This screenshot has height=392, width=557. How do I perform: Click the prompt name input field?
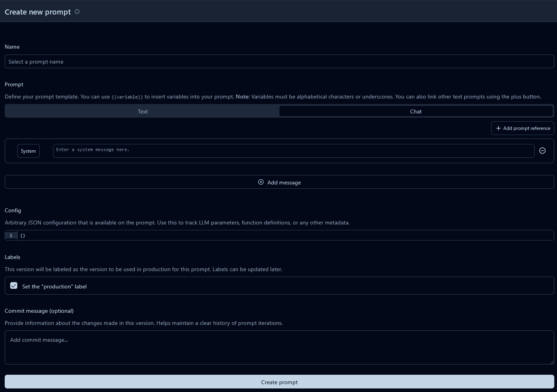(x=279, y=61)
